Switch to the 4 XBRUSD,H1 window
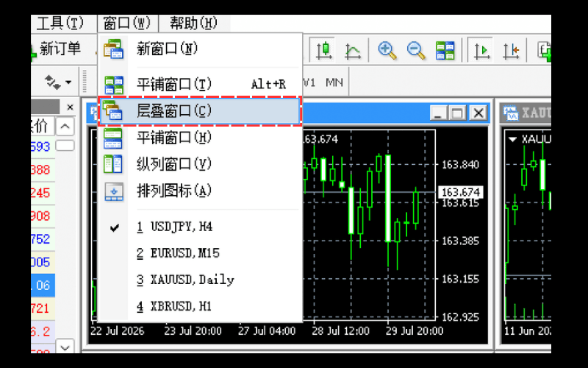588x368 pixels. pos(200,306)
